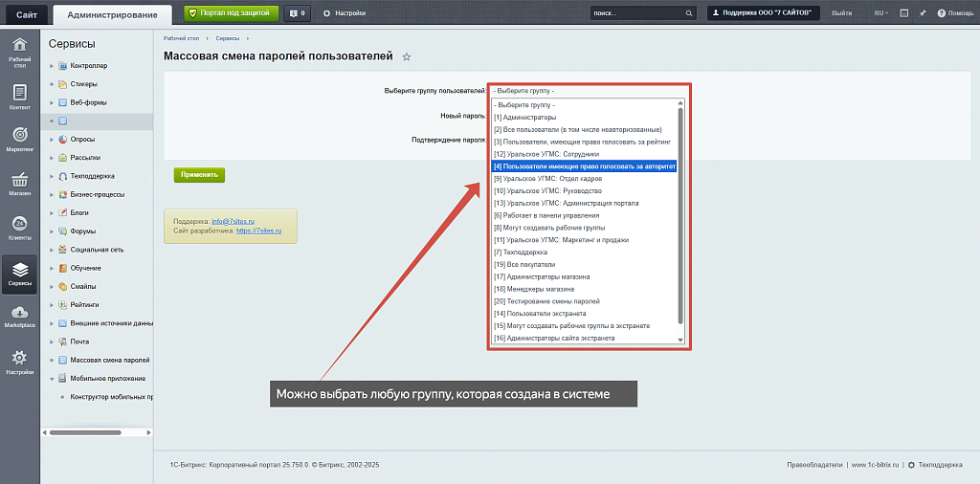Screen dimensions: 980x484
Task: Open Массовая смена паролей menu item
Action: click(x=109, y=361)
